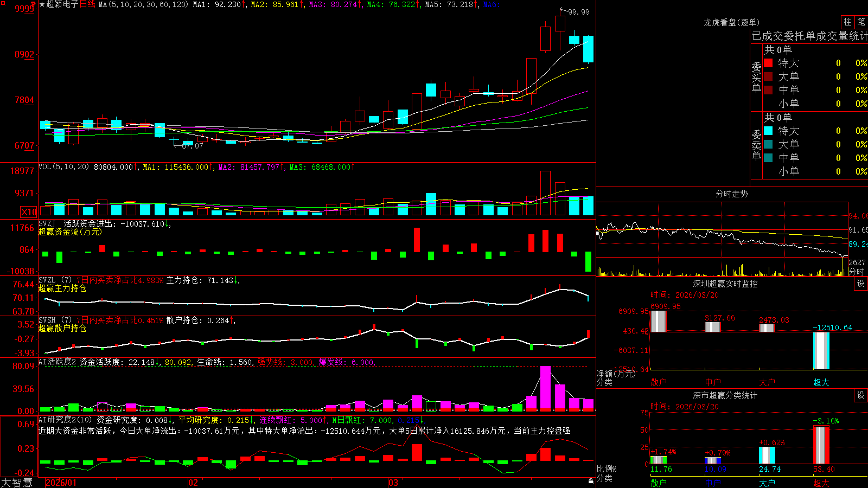Click the 散户持仓: 0.264 value
The width and height of the screenshot is (868, 488).
(198, 320)
